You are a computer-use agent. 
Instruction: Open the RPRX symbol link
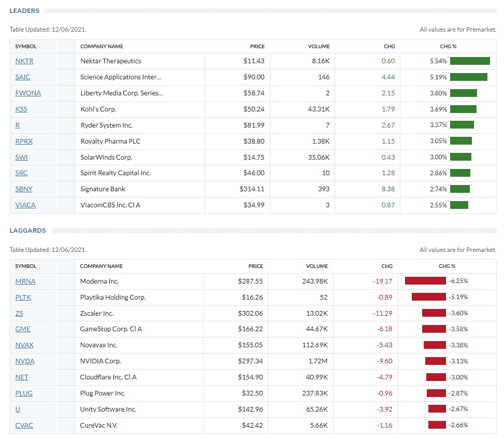click(24, 141)
